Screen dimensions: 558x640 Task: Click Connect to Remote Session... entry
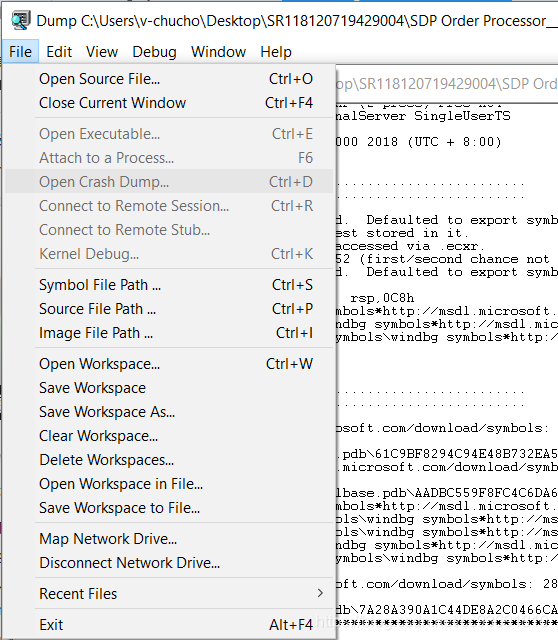pos(169,206)
